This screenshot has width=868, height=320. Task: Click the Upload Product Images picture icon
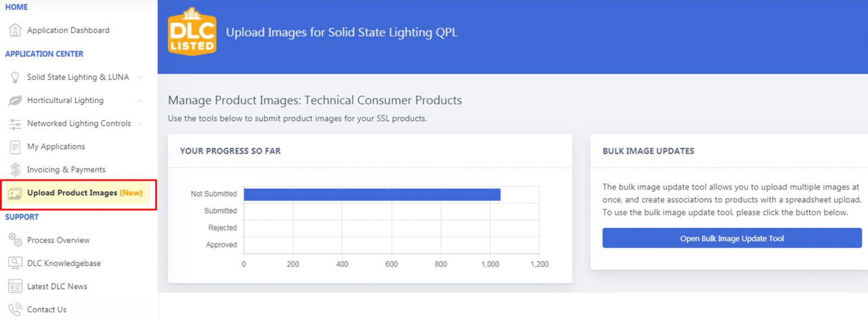tap(15, 194)
